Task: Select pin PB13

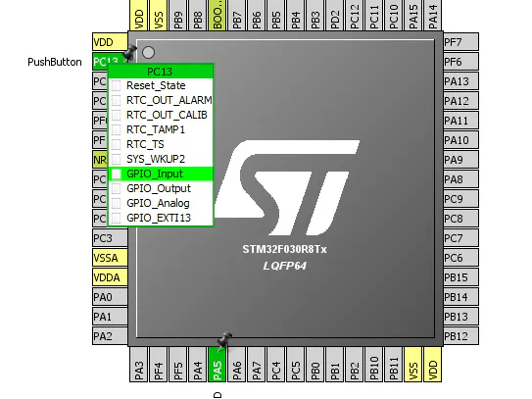Action: point(460,317)
